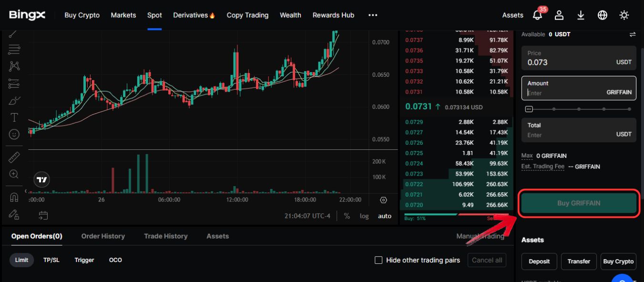Click the Max 0 GRIFFAIN label
The width and height of the screenshot is (644, 282).
544,156
